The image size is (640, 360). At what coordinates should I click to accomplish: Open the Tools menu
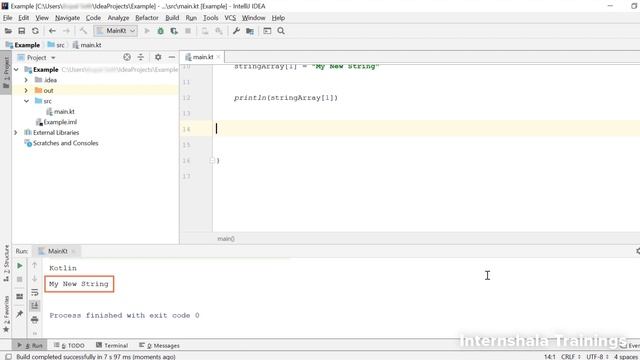click(x=211, y=18)
